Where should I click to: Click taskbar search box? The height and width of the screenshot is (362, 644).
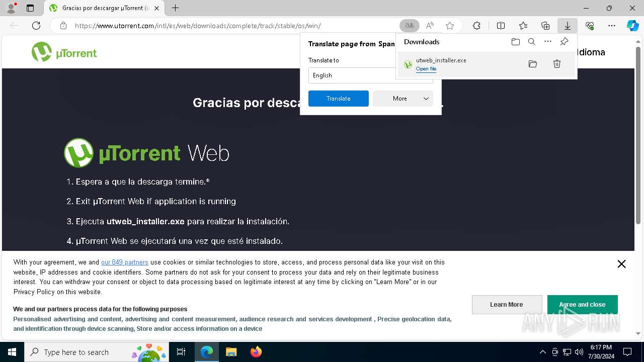point(97,352)
